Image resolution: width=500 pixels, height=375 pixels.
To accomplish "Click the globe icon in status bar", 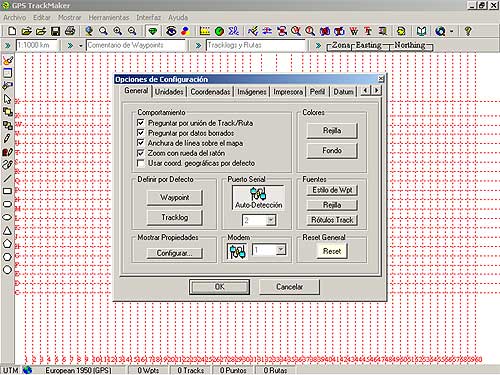I will pos(27,370).
